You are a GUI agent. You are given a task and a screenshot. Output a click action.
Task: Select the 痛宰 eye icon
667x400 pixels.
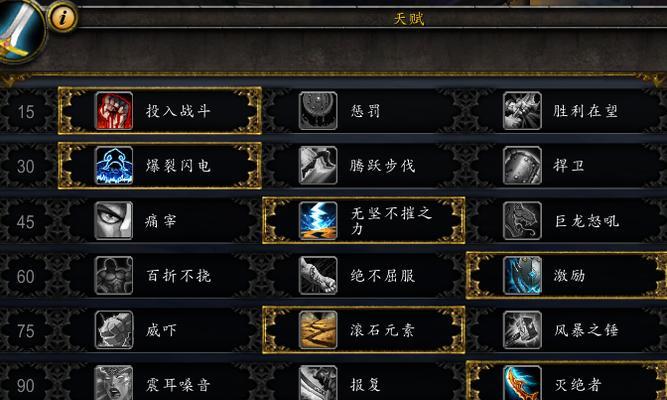click(x=114, y=220)
